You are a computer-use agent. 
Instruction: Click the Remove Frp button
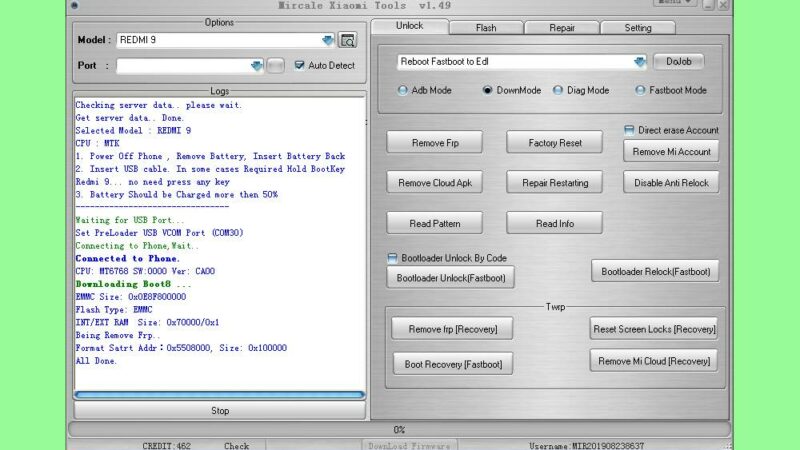tap(435, 142)
